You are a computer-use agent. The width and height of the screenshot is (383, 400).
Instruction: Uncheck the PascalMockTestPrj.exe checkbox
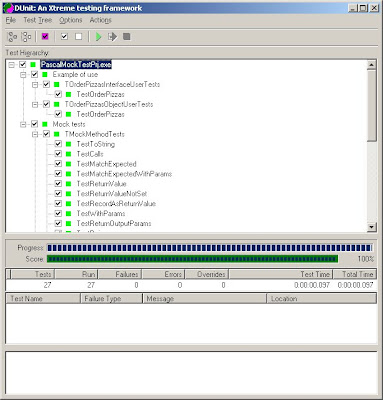22,64
